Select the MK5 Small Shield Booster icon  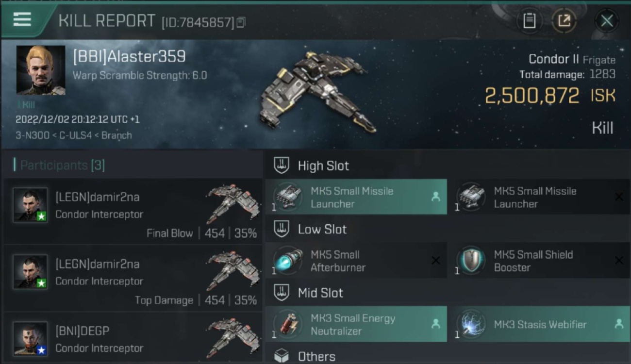pyautogui.click(x=471, y=261)
